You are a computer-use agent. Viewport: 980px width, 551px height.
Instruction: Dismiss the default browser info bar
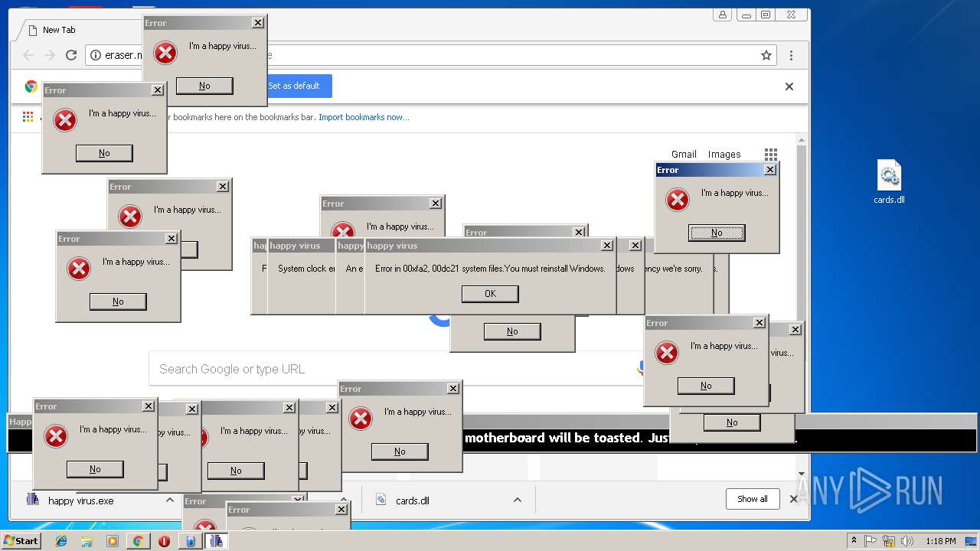point(789,86)
